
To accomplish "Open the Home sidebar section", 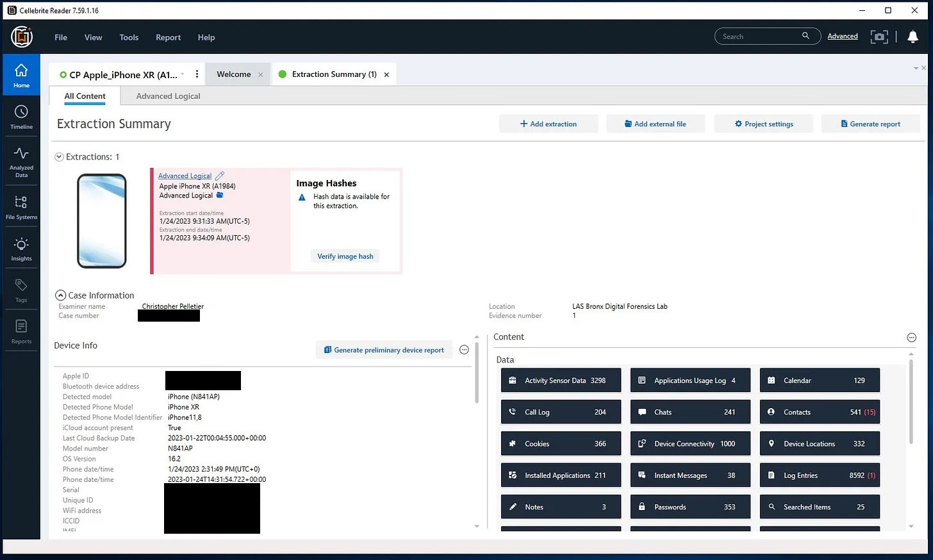I will tap(21, 75).
